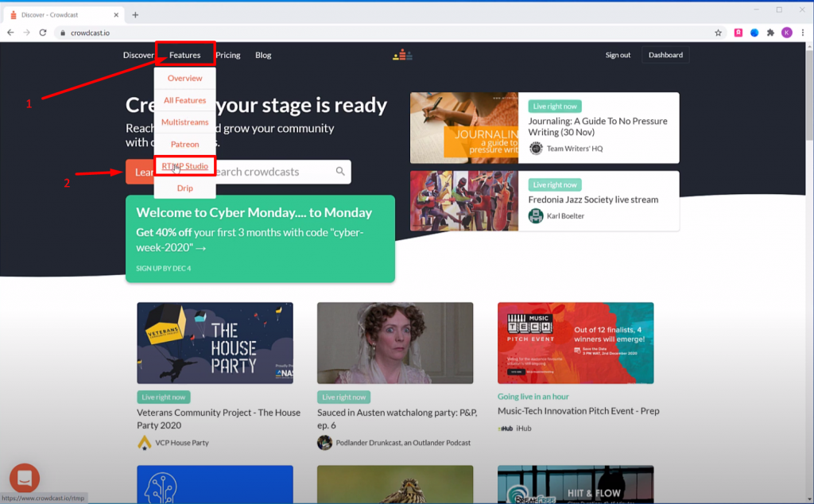Open the Chrome profile avatar K
This screenshot has width=814, height=504.
coord(787,33)
